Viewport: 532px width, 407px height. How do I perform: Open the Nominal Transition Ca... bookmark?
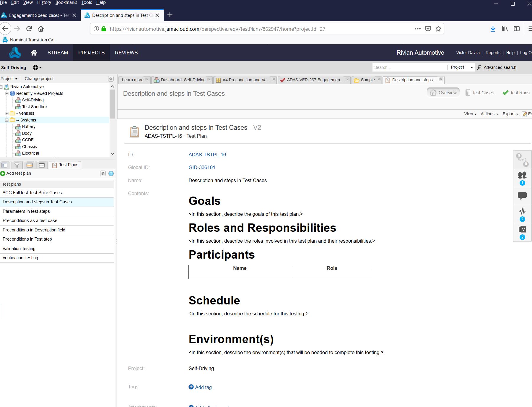point(29,40)
